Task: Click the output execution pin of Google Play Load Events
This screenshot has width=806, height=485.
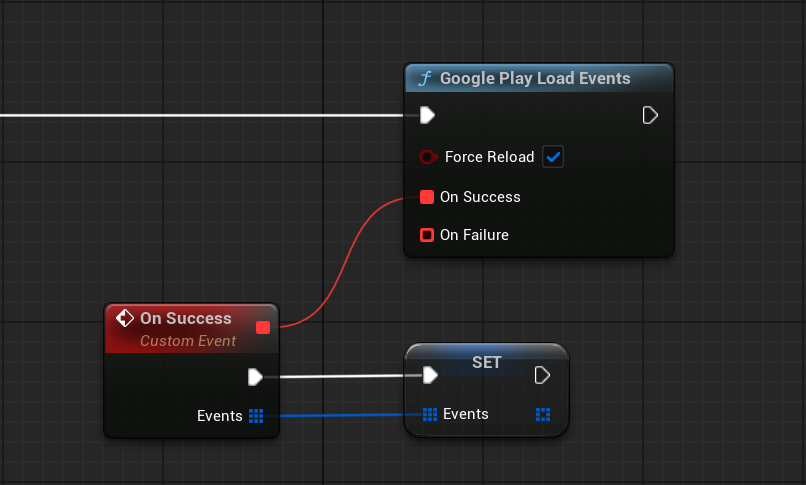Action: pos(650,115)
